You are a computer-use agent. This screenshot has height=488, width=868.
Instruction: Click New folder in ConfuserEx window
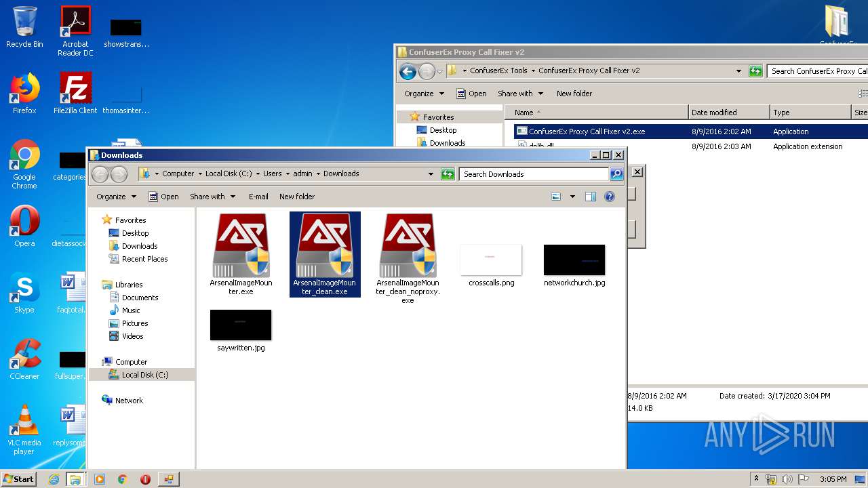(574, 94)
